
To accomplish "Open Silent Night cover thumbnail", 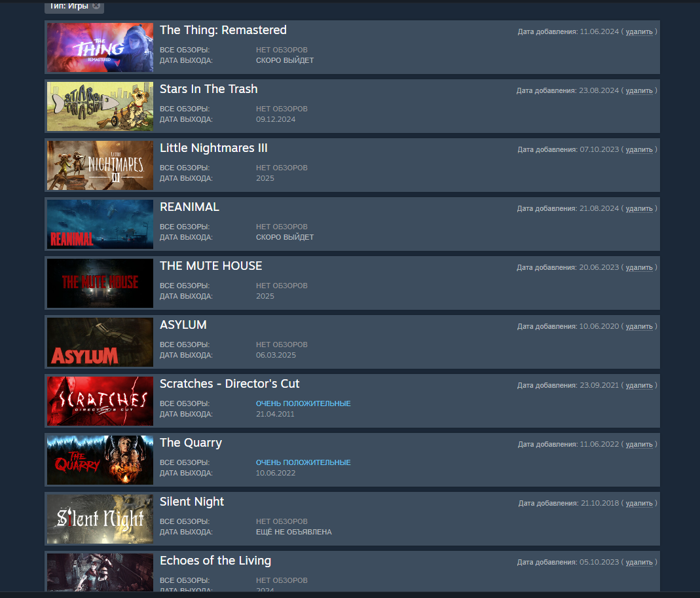I will point(100,519).
